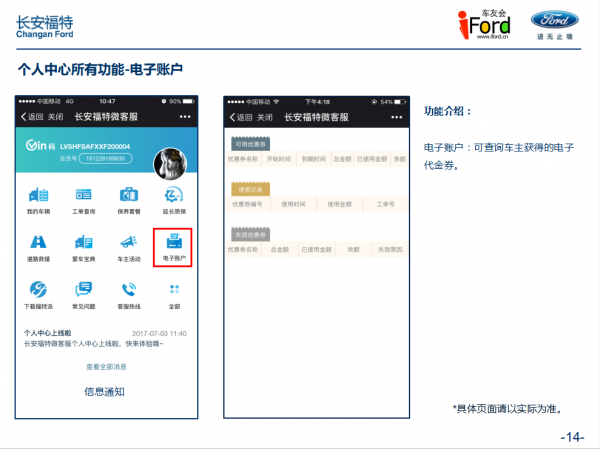This screenshot has height=449, width=600.
Task: Click 优惠券名称 header under 可用优惠券
Action: (x=243, y=159)
